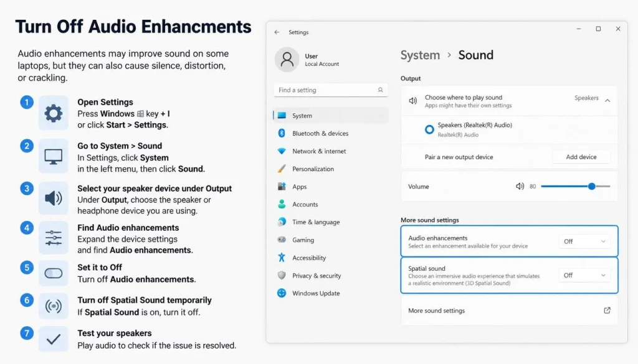Click the Gaming controller icon
Screen dimensions: 638x364
click(282, 240)
